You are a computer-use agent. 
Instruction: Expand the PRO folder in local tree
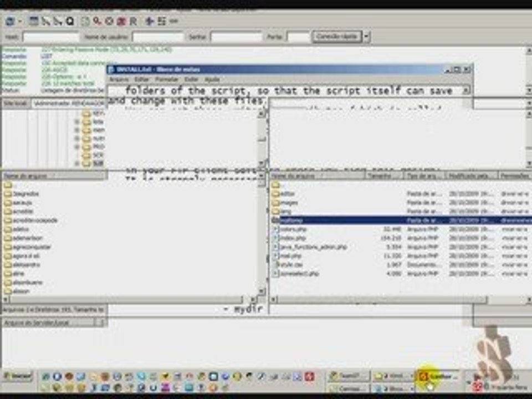point(77,147)
